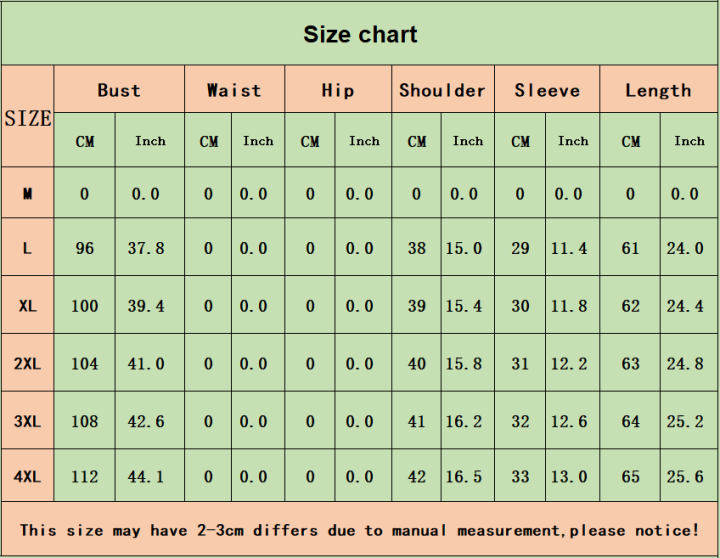Image resolution: width=720 pixels, height=558 pixels.
Task: Click shoulder inch value 16.5
Action: point(464,477)
